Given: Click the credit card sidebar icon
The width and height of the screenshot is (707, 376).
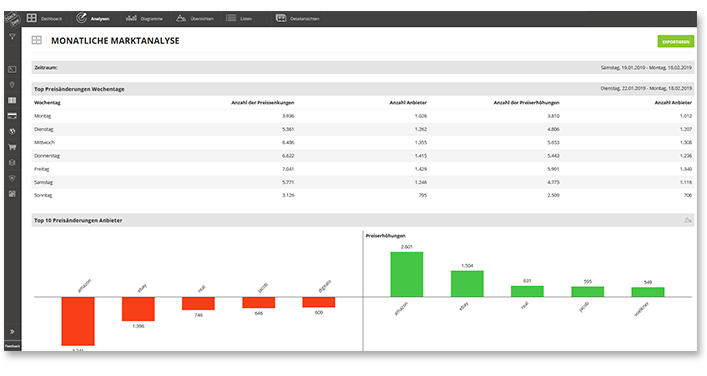Looking at the screenshot, I should [x=12, y=116].
